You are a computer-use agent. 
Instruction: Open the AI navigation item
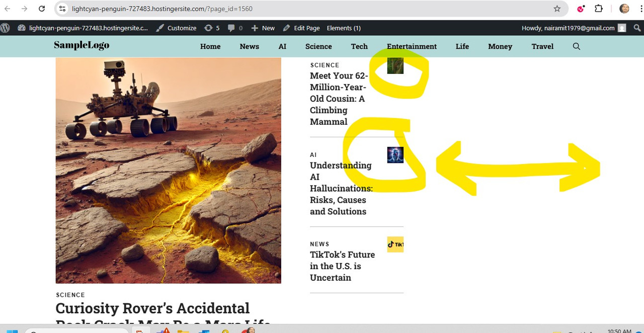pyautogui.click(x=282, y=46)
